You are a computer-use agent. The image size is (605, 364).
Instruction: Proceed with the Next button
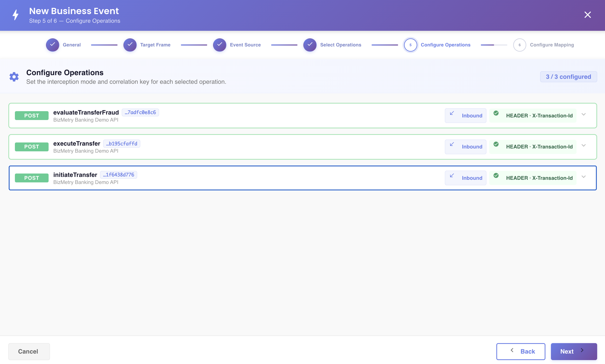coord(574,351)
